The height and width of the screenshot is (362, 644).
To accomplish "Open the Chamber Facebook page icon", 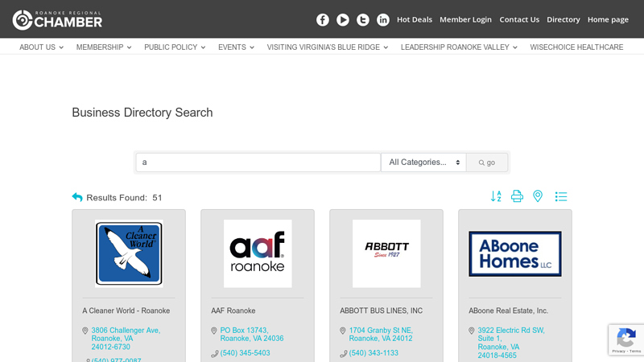I will pos(323,19).
